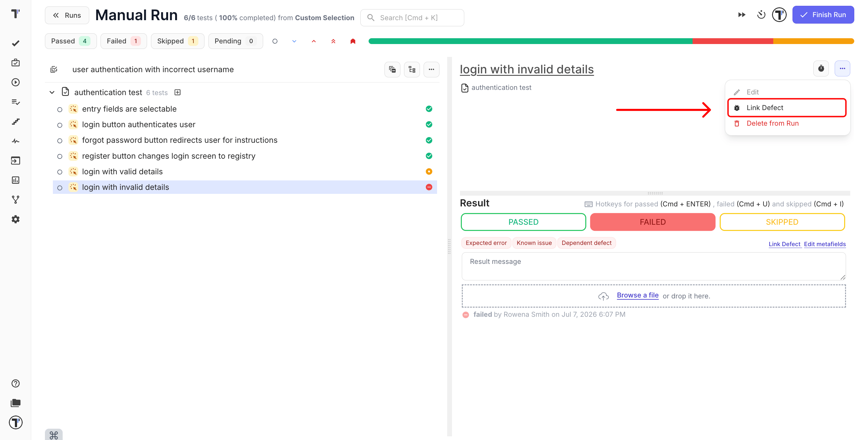The height and width of the screenshot is (440, 868).
Task: Filter by low priority blue chevron
Action: [294, 41]
